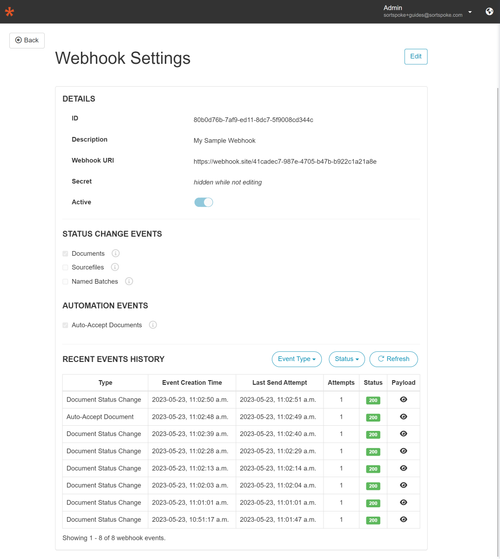This screenshot has height=559, width=500.
Task: Toggle the Sourcefiles checkbox
Action: tap(65, 267)
